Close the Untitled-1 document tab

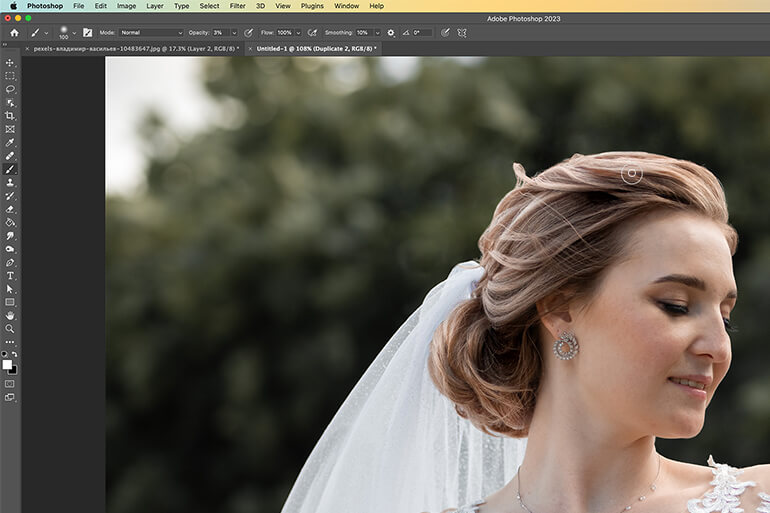[250, 49]
